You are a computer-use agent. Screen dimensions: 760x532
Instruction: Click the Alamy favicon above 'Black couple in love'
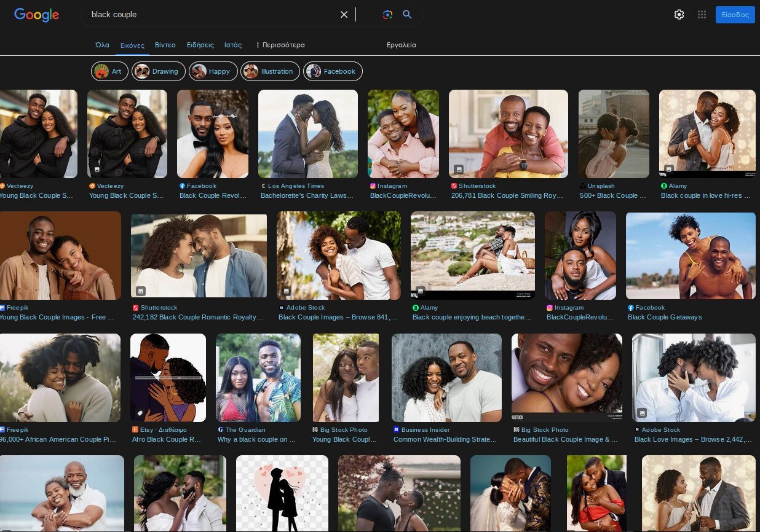663,186
